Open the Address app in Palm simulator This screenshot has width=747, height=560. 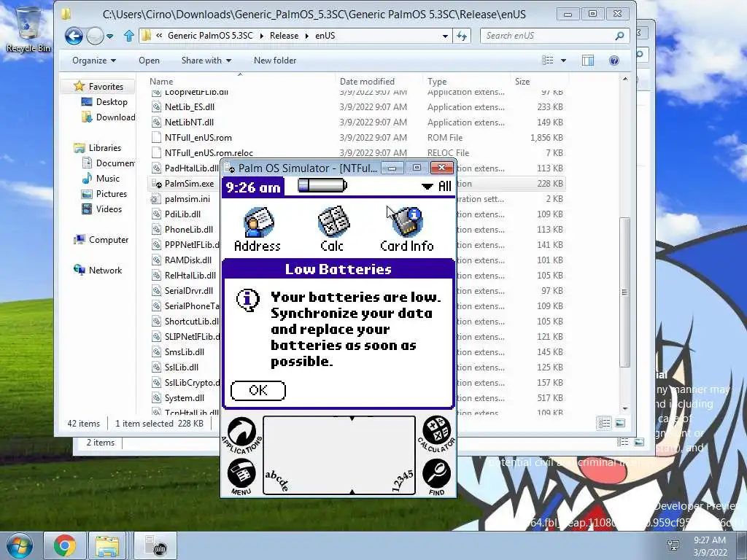click(258, 228)
